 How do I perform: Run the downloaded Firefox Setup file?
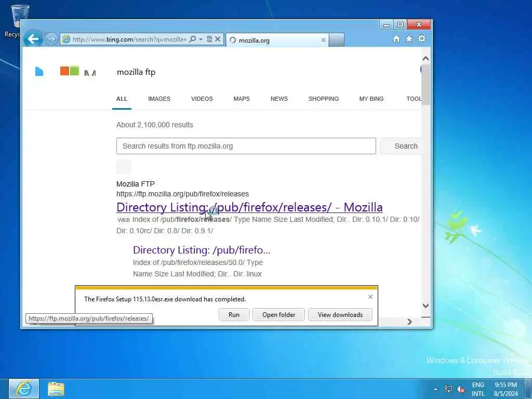234,314
